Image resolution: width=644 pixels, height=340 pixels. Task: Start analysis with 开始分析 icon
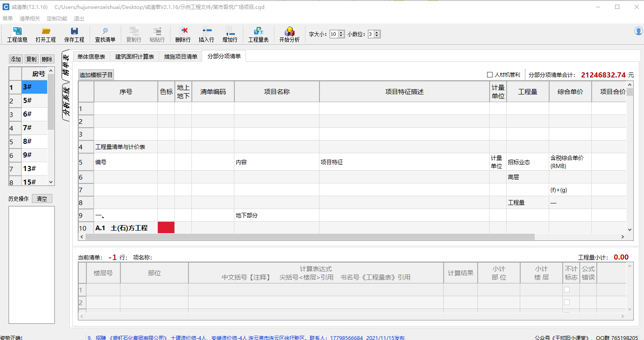pyautogui.click(x=289, y=34)
